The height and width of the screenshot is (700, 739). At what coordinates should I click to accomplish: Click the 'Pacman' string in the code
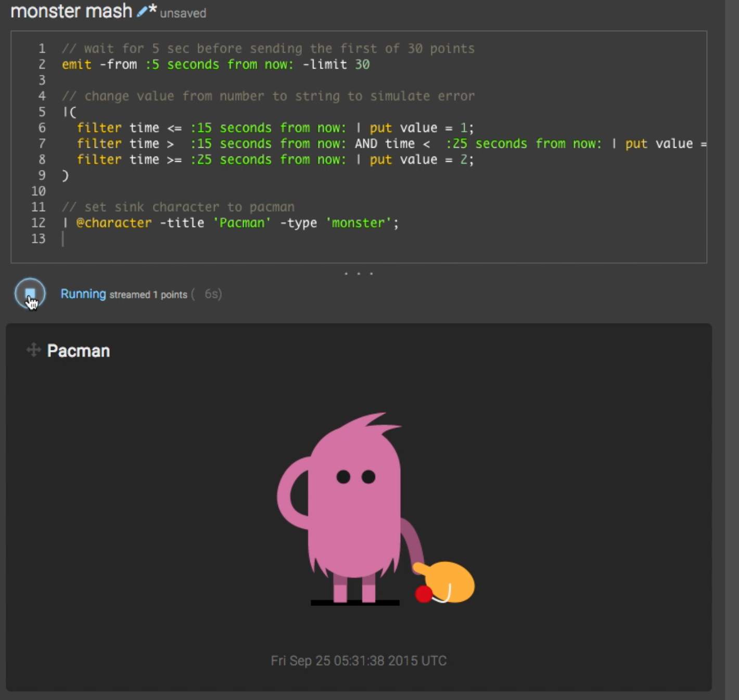(x=242, y=223)
